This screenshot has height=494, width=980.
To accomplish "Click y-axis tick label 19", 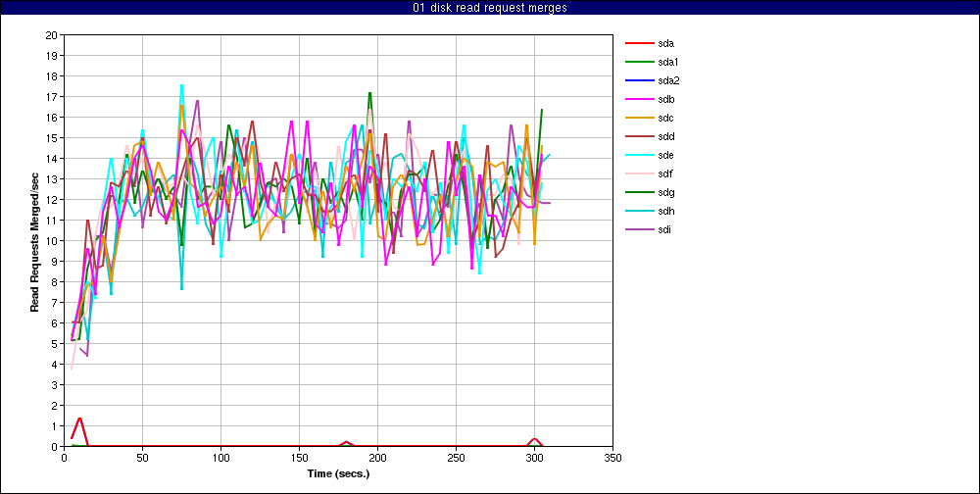I will point(52,55).
